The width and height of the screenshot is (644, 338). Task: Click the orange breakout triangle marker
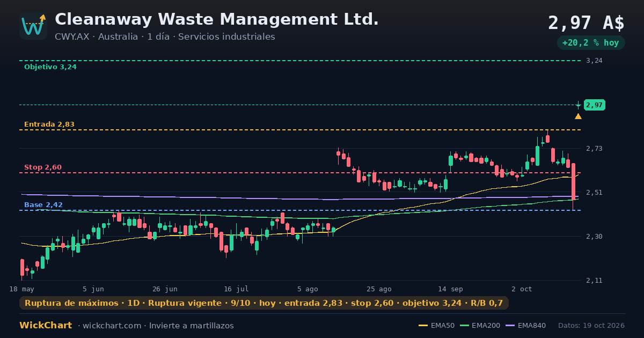[578, 116]
